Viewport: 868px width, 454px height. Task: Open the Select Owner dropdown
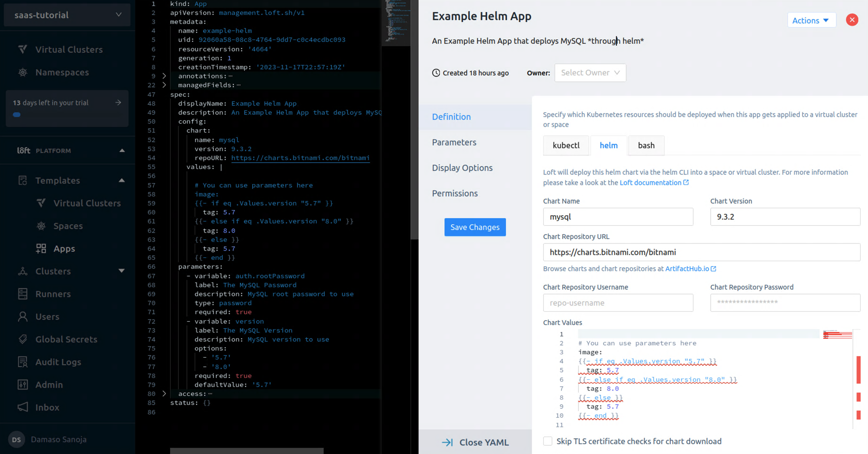tap(590, 73)
